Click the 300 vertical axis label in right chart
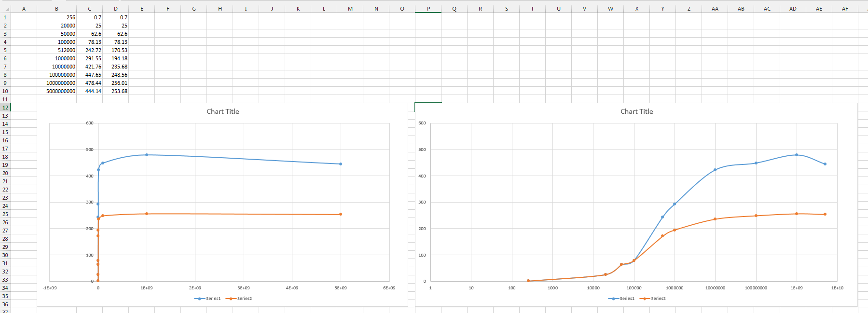 click(422, 202)
